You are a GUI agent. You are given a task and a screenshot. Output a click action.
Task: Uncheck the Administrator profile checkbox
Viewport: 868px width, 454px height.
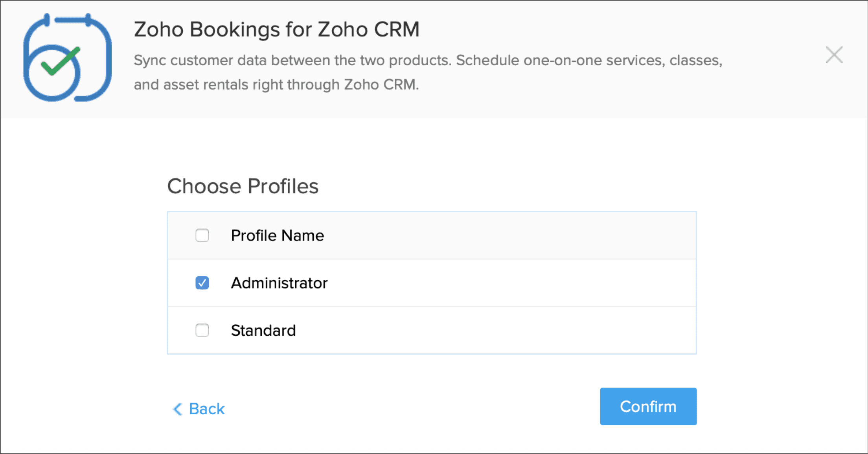202,283
